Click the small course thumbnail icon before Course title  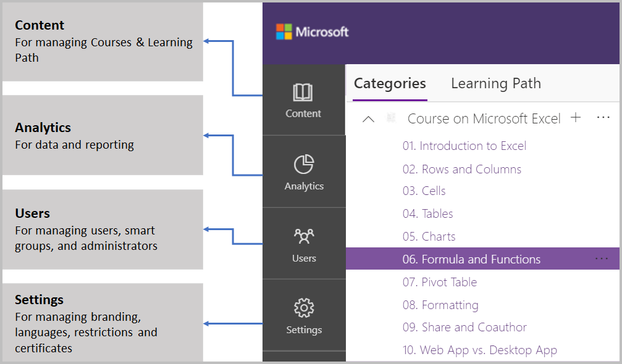pos(391,118)
